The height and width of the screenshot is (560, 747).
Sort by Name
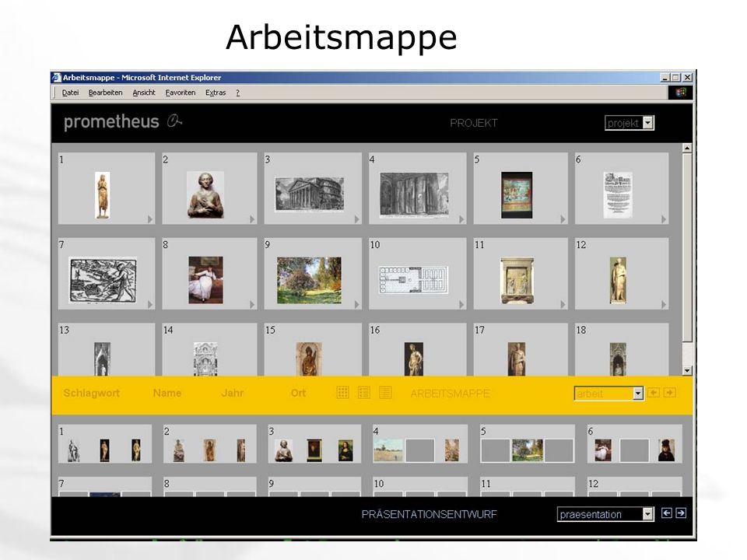[x=167, y=393]
